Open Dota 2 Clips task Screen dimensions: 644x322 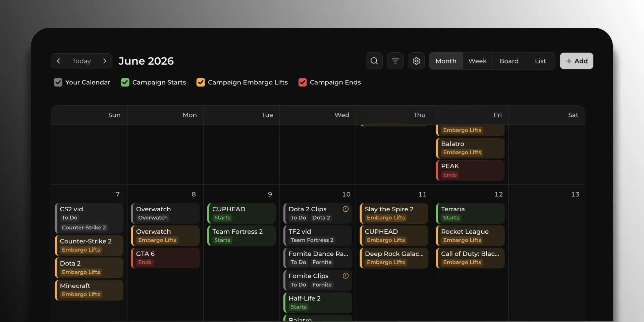pos(318,213)
